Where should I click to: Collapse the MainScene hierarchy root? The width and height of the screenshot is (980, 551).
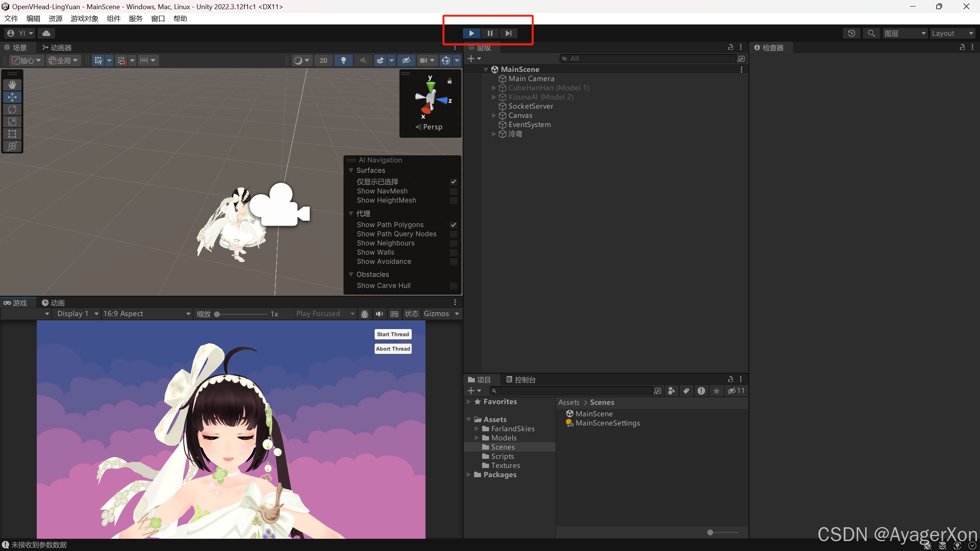486,70
